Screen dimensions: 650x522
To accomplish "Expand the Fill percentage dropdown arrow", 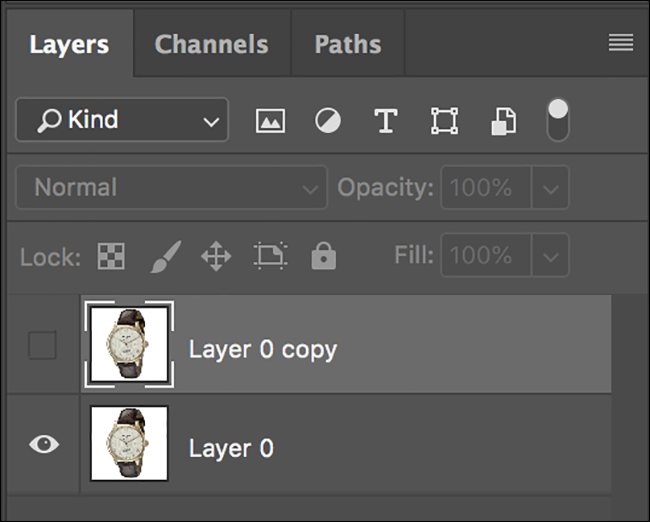I will [x=549, y=257].
